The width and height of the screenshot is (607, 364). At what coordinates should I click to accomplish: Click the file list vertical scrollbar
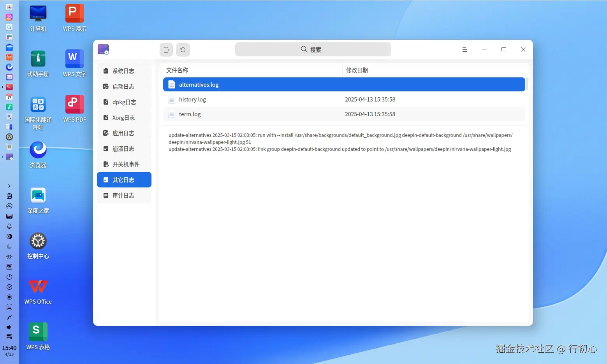[527, 84]
